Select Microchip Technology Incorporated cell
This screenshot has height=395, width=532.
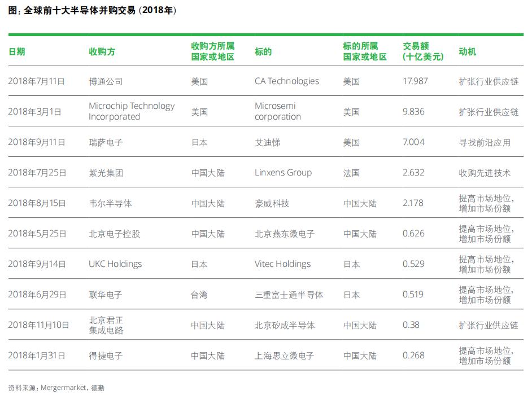(132, 111)
